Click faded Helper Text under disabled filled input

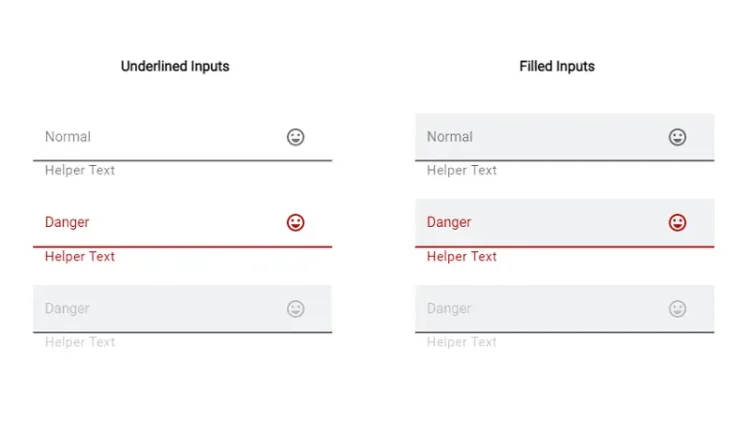click(462, 342)
